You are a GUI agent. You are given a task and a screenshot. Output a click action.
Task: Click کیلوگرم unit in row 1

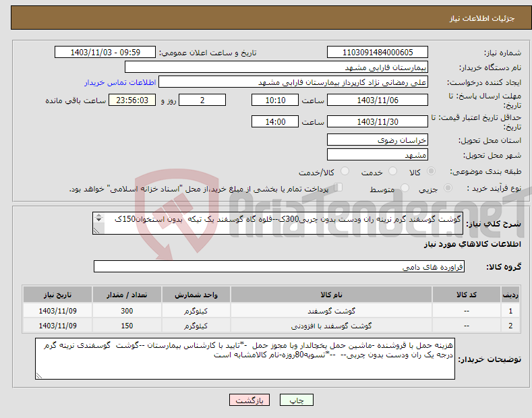point(196,311)
